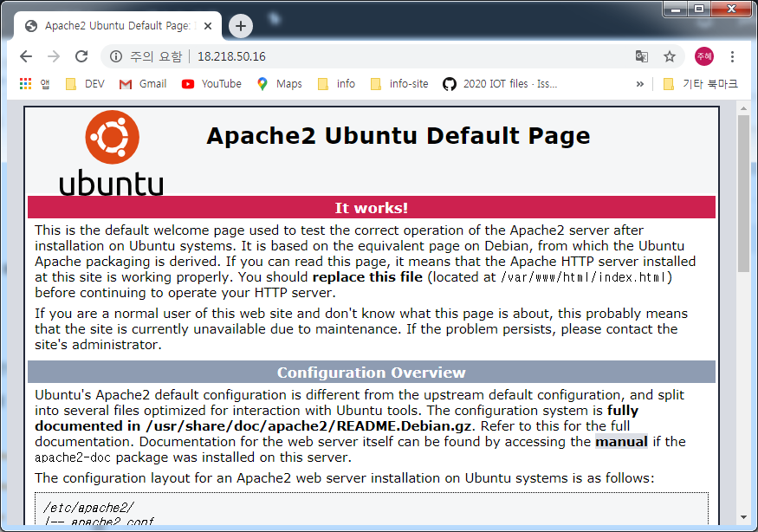Click the scrollbar up arrow
This screenshot has height=532, width=758.
point(743,108)
